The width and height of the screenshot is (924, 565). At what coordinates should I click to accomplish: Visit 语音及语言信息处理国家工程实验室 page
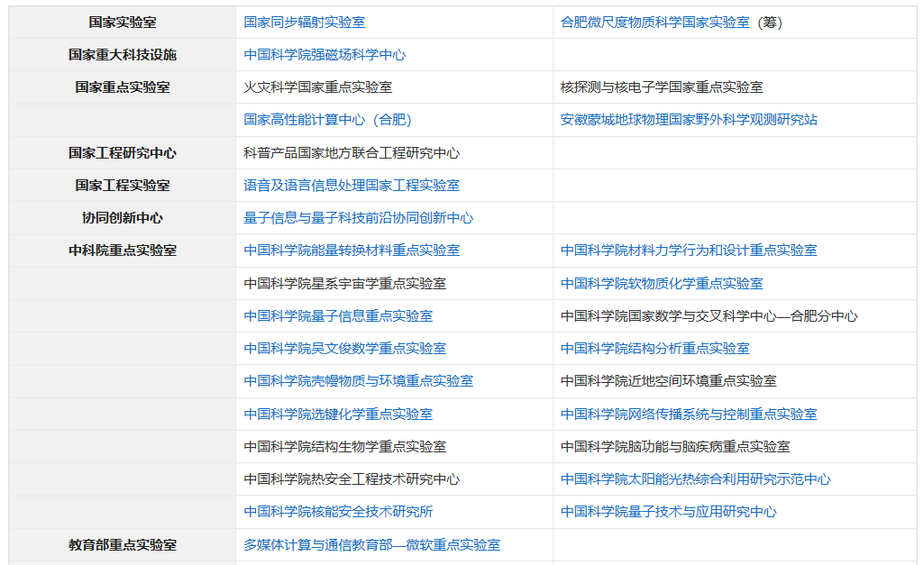pyautogui.click(x=353, y=185)
